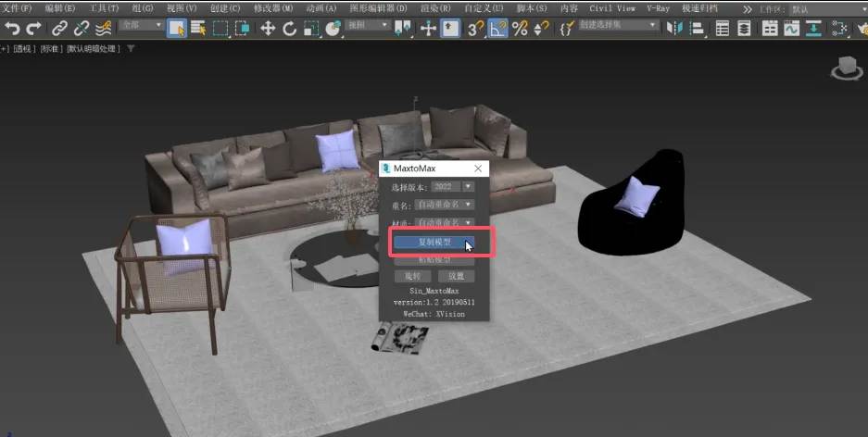
Task: Click the Use Pivot Point Center icon
Action: pyautogui.click(x=403, y=28)
